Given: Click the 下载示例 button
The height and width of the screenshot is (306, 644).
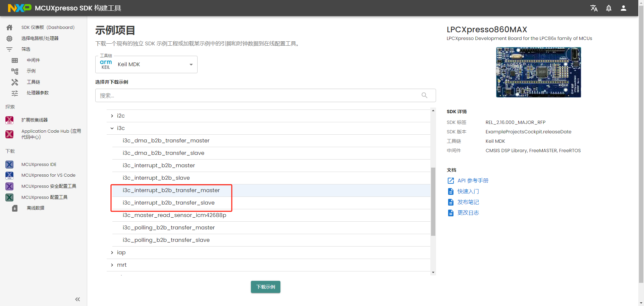Looking at the screenshot, I should coord(265,287).
